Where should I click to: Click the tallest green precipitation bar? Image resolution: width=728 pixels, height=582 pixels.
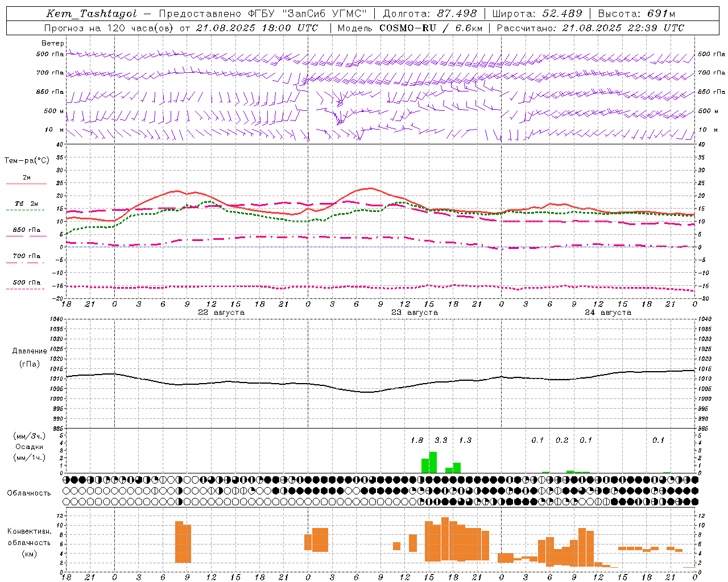433,463
